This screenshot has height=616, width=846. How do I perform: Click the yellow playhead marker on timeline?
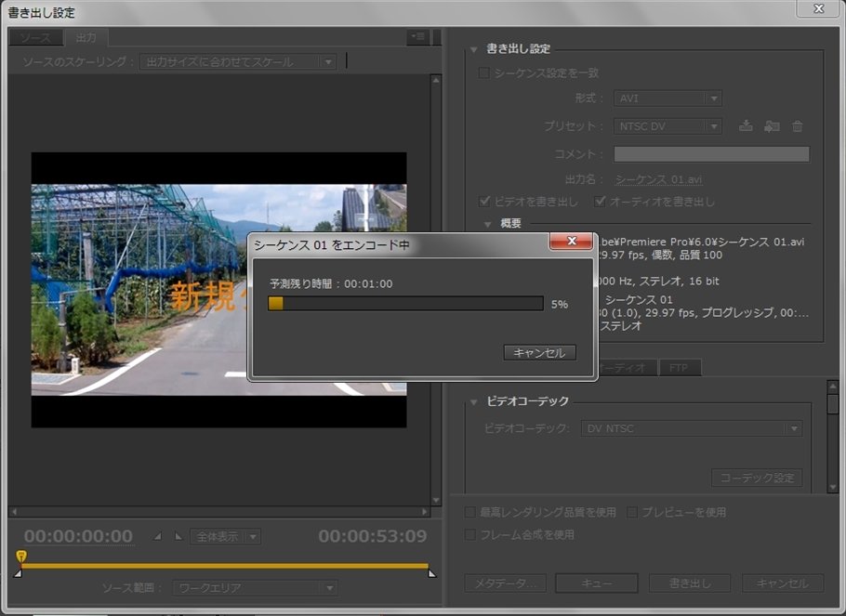tap(20, 556)
